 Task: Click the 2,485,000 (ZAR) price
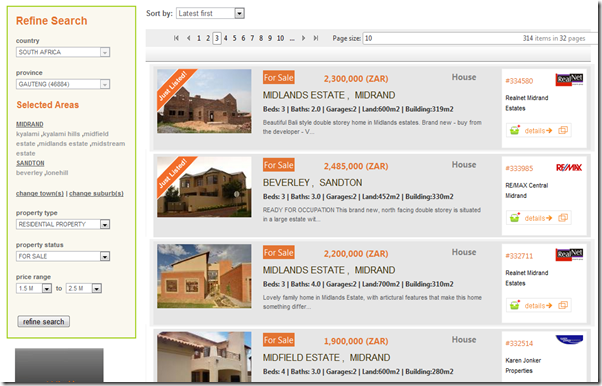(356, 166)
